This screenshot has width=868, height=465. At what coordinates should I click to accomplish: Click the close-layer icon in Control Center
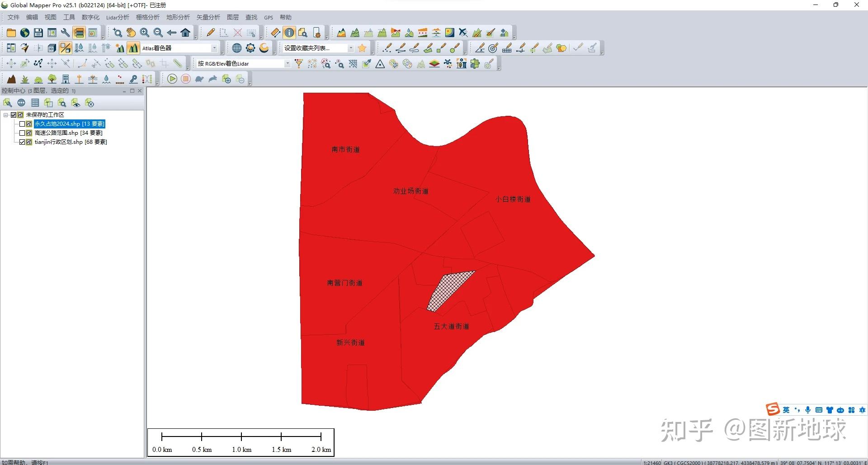click(90, 103)
